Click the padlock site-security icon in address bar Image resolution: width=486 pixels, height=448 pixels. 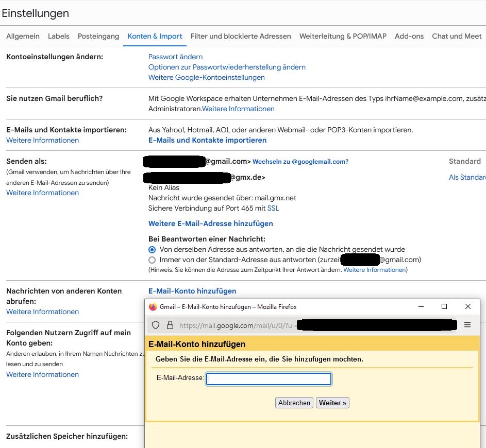pos(170,325)
